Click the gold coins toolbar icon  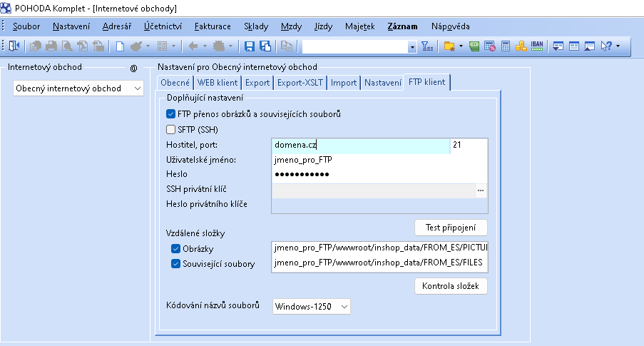(x=521, y=46)
